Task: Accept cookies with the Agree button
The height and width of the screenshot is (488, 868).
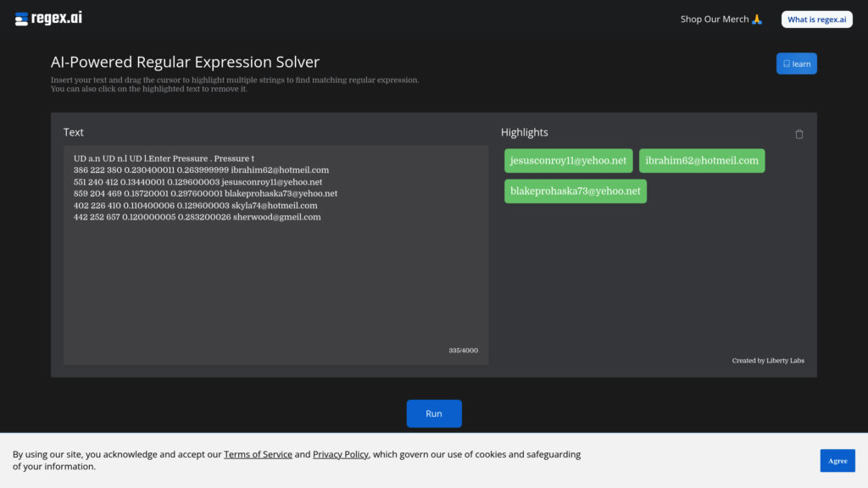Action: tap(837, 460)
